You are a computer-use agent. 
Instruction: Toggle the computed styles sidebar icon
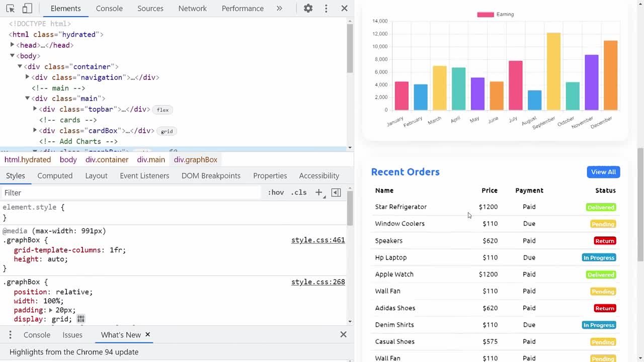(x=336, y=193)
